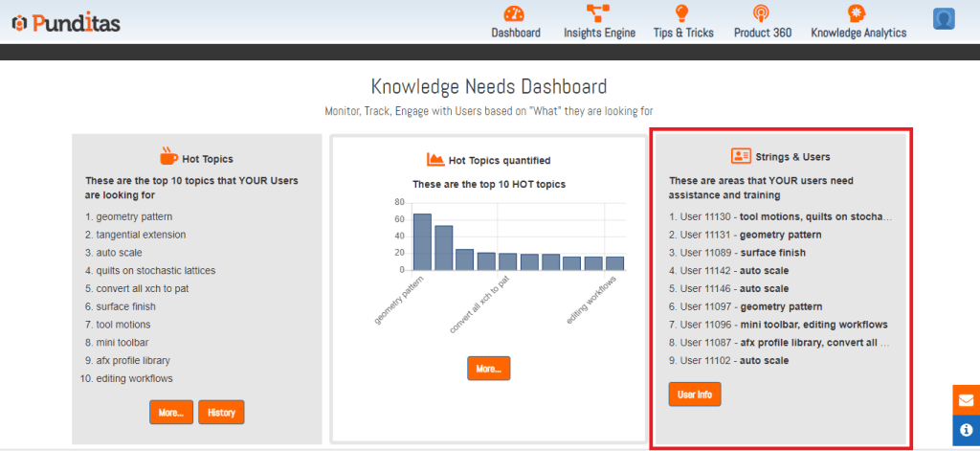Click the Knowledge Analytics menu label
This screenshot has height=451, width=980.
[x=857, y=33]
